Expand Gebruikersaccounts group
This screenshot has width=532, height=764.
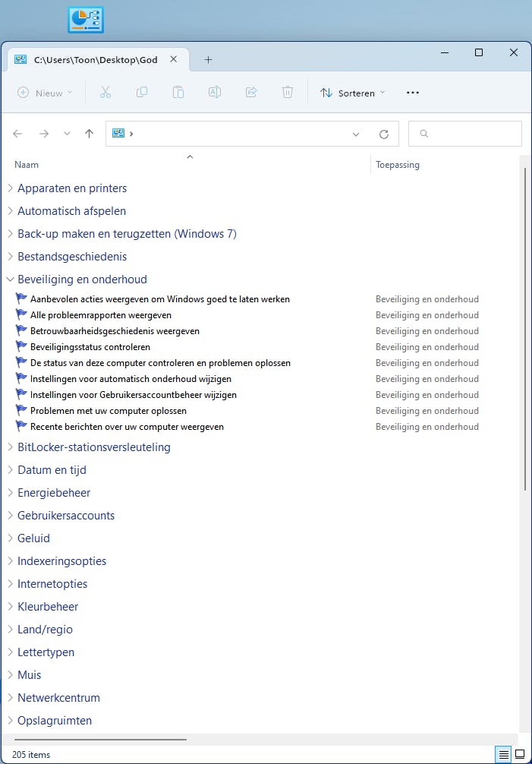click(x=10, y=516)
